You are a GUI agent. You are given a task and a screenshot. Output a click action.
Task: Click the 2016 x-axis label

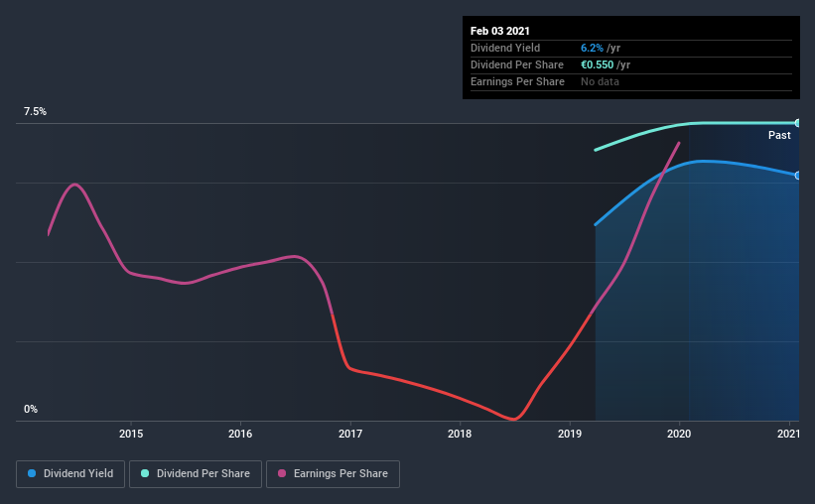tap(240, 434)
